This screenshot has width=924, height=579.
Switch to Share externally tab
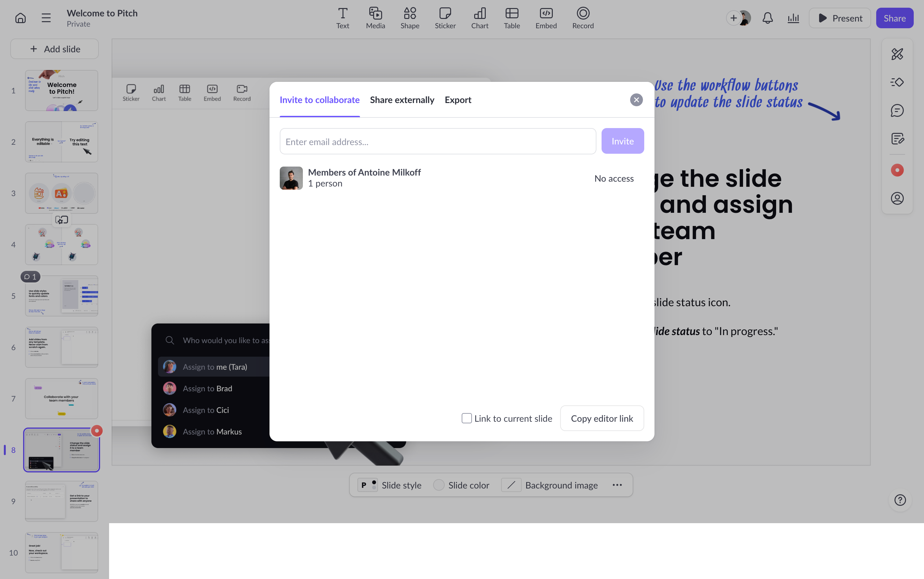click(x=402, y=100)
